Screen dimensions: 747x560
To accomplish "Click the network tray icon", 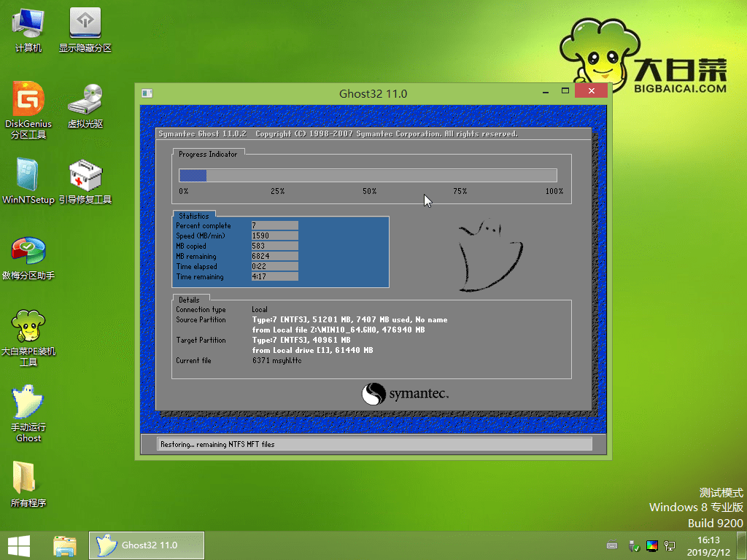I will (x=670, y=545).
